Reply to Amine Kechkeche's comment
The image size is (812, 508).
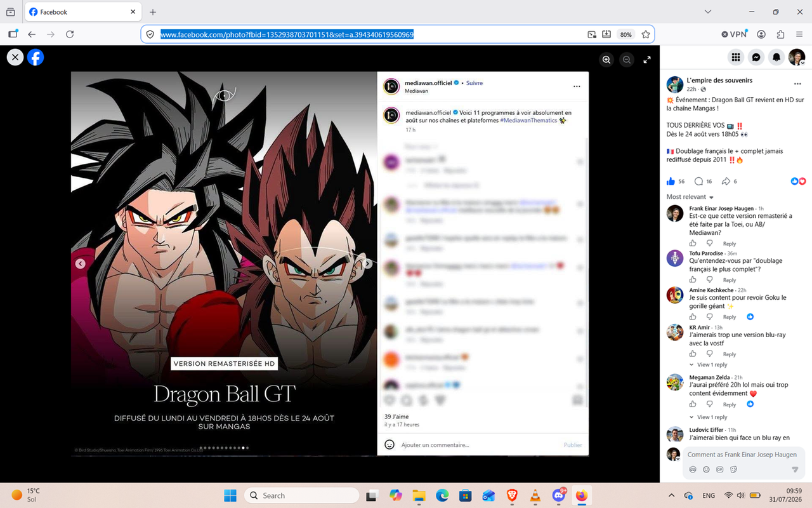tap(730, 317)
